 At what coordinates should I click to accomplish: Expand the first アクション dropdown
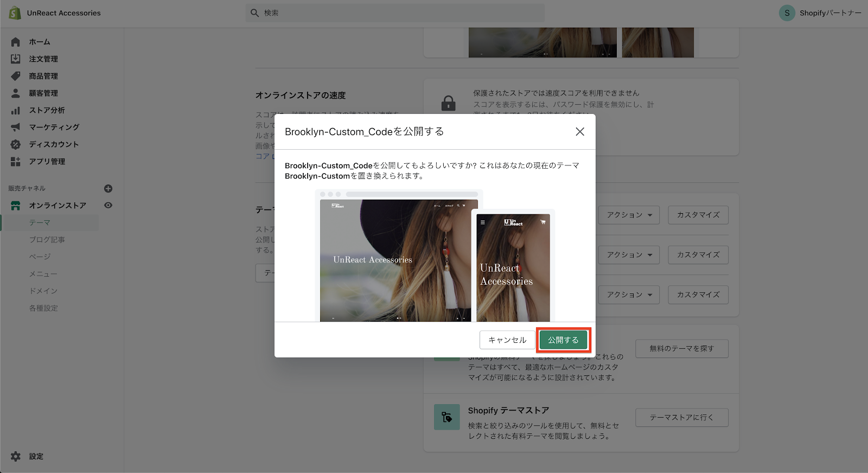point(629,215)
